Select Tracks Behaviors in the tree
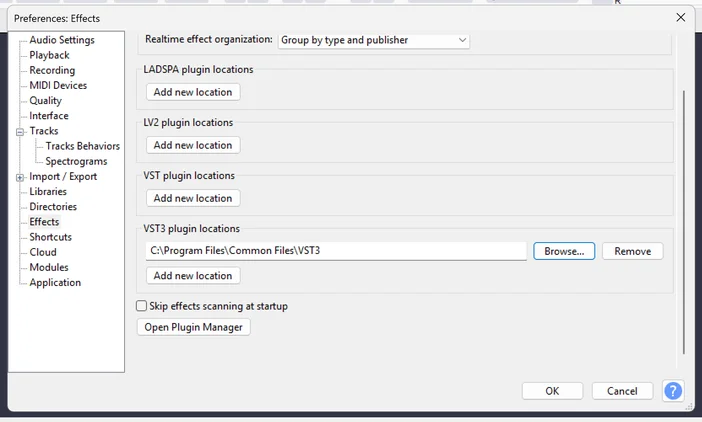Image resolution: width=702 pixels, height=422 pixels. point(82,146)
